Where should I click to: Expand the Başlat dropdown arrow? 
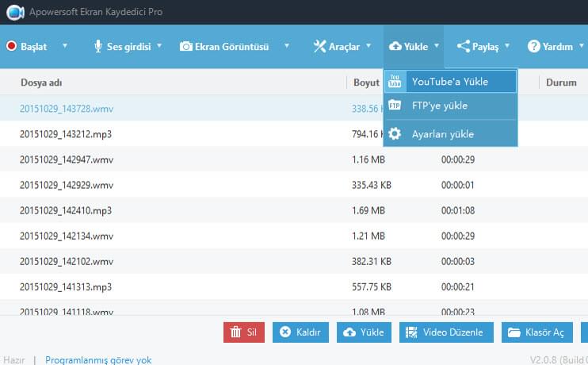tap(64, 46)
